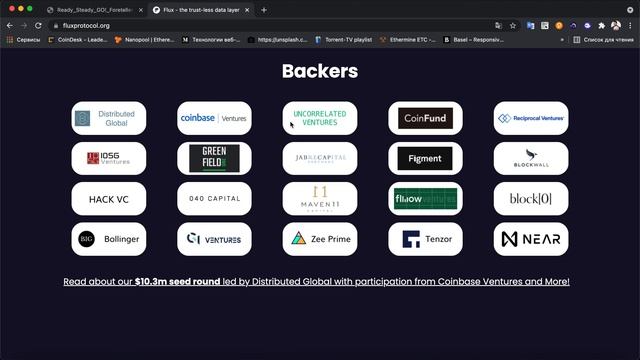This screenshot has height=360, width=640.
Task: Select the Zee Prime logo card
Action: pyautogui.click(x=320, y=239)
